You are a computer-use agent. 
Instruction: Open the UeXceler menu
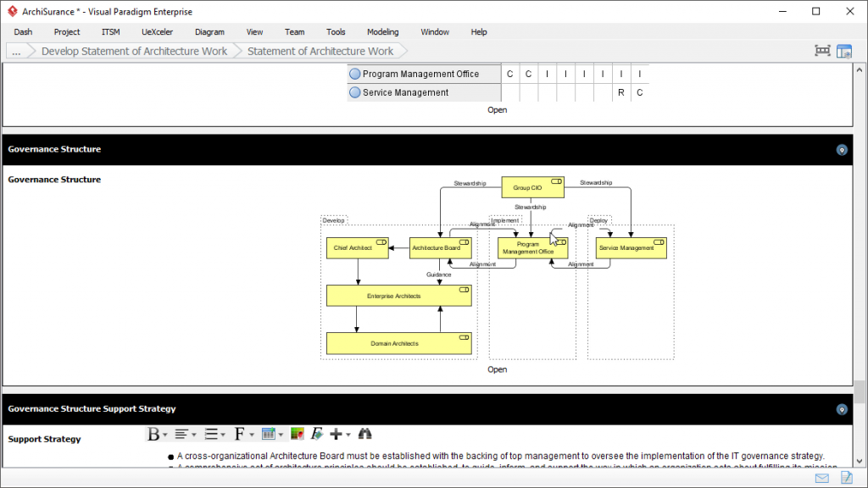tap(157, 32)
